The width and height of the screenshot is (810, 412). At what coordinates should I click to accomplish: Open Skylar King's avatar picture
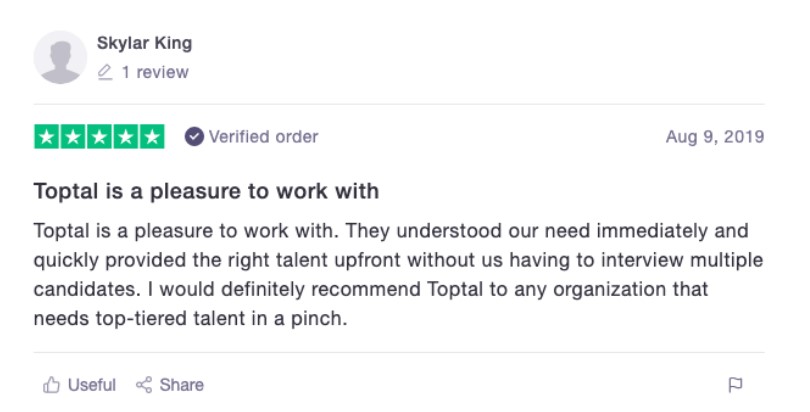coord(60,57)
